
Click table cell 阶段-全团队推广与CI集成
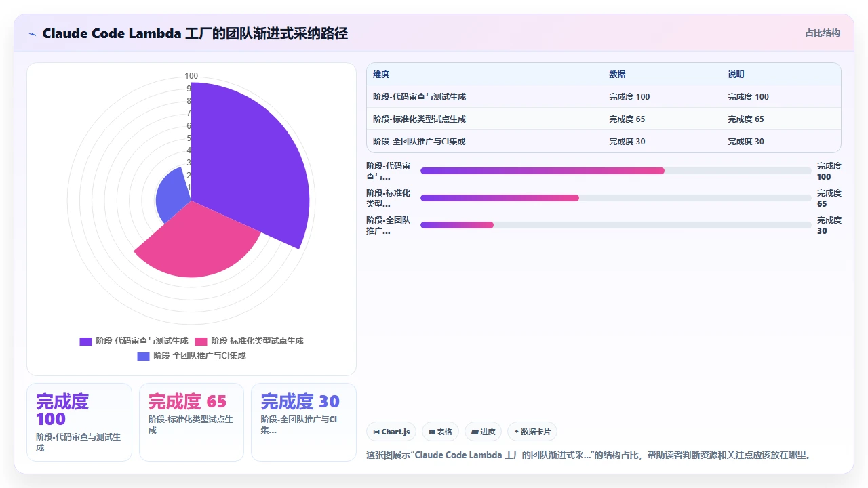(419, 142)
